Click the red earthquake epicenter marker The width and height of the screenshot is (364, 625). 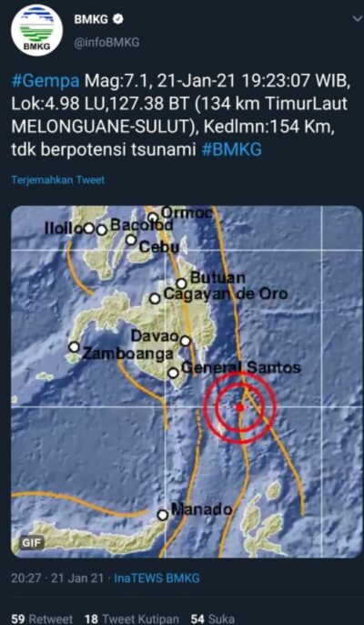point(239,407)
